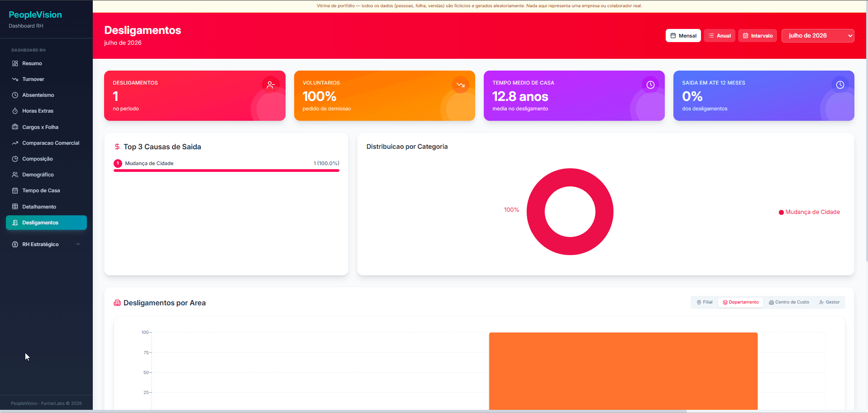Image resolution: width=868 pixels, height=413 pixels.
Task: Go to the Turnover page
Action: 46,79
